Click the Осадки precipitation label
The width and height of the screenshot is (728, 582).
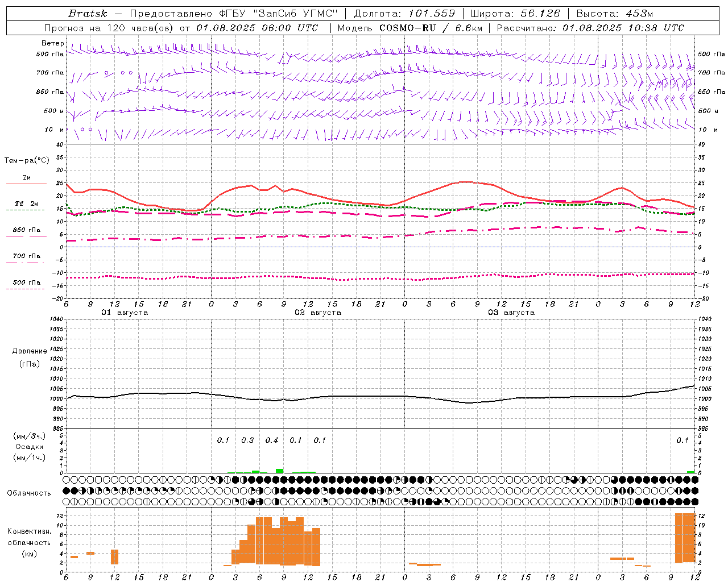(30, 447)
